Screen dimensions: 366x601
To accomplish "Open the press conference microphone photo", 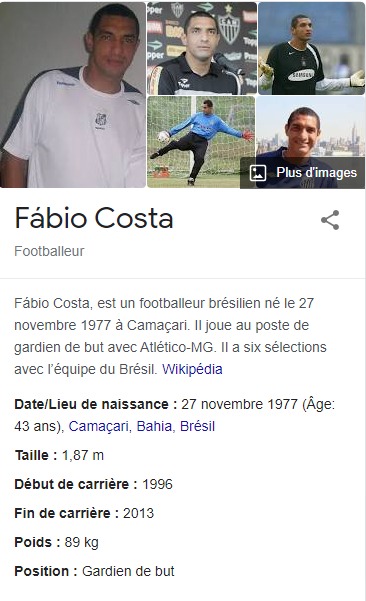I will tap(202, 48).
